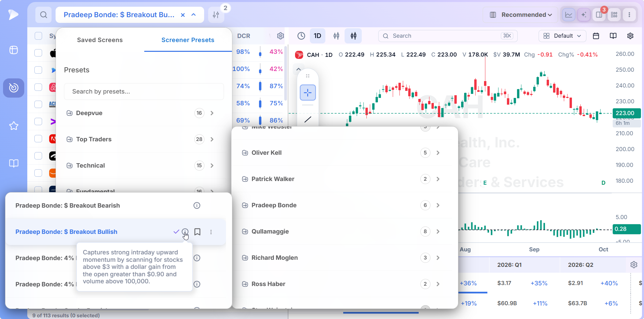Open Qullamaggie presets list
This screenshot has height=319, width=644.
click(x=342, y=232)
